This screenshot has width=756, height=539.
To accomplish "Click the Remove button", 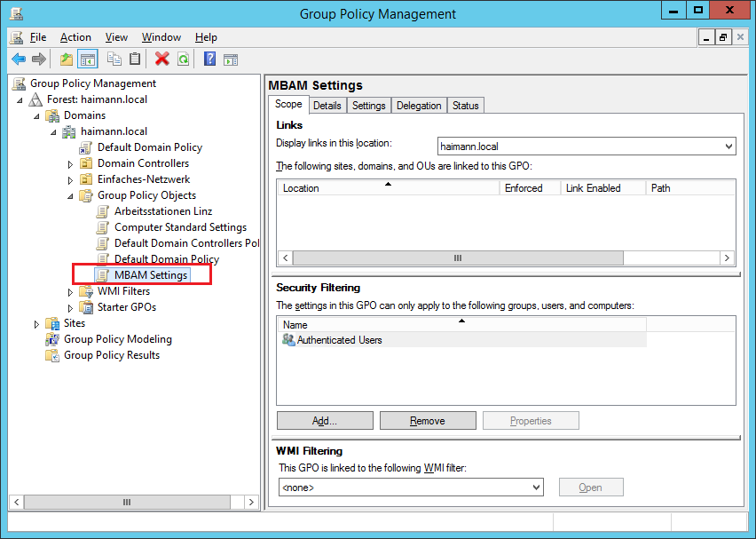I will pos(428,421).
